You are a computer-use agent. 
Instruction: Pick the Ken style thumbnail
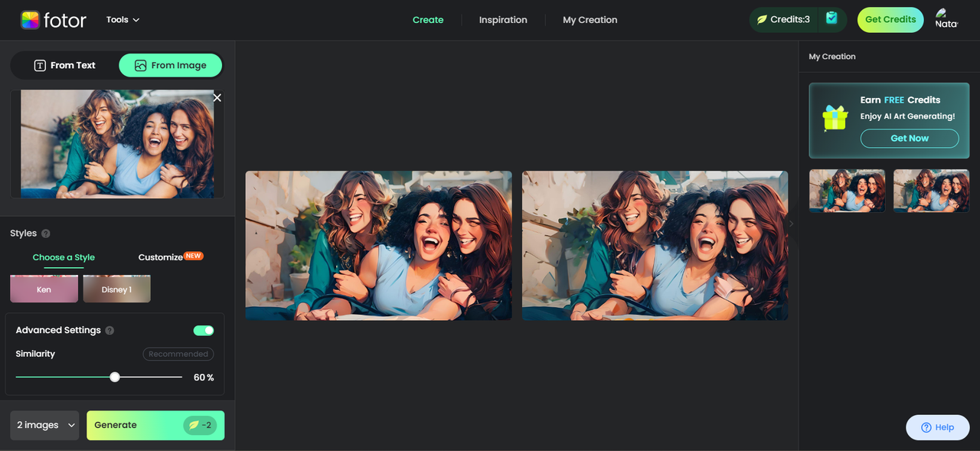click(44, 289)
